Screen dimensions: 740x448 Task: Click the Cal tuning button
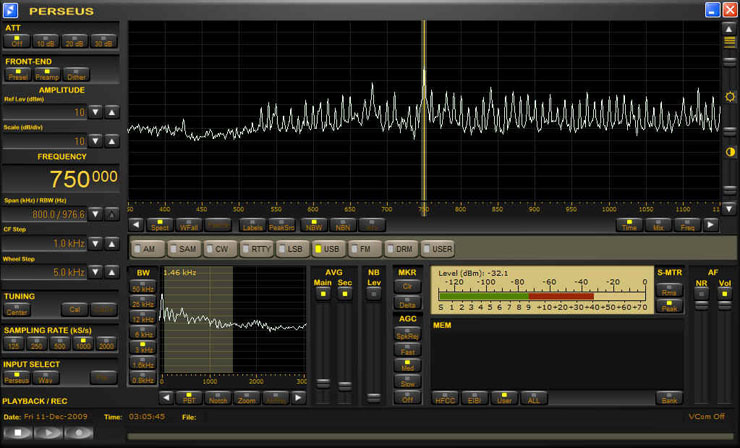75,310
